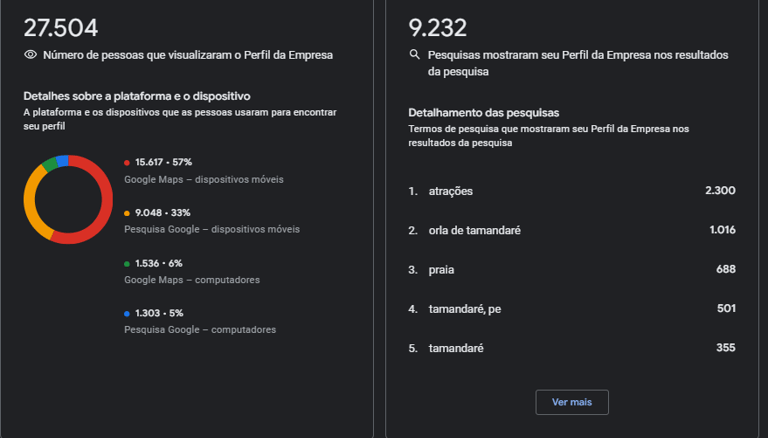Click search term orla de tamandaré

pyautogui.click(x=475, y=230)
